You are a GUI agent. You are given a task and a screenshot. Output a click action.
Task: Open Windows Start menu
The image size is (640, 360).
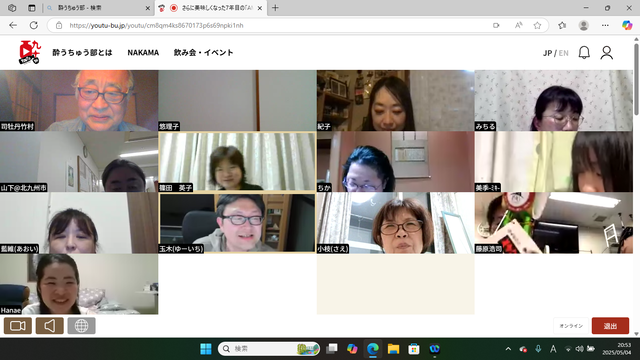pyautogui.click(x=206, y=349)
